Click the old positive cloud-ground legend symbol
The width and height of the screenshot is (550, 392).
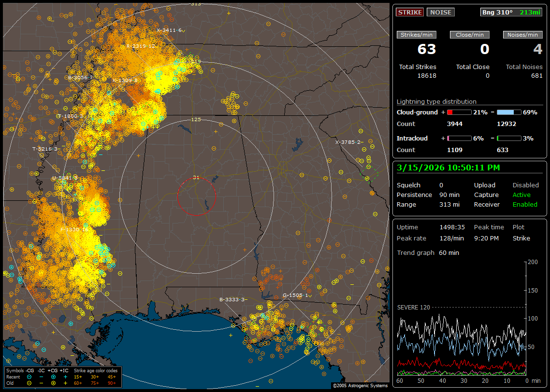coord(53,382)
